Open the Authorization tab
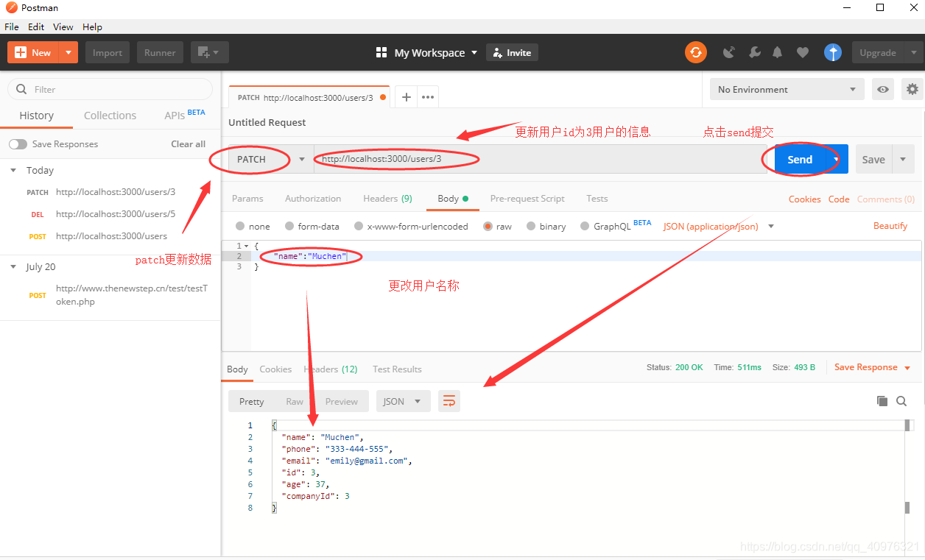Image resolution: width=925 pixels, height=560 pixels. (x=313, y=199)
